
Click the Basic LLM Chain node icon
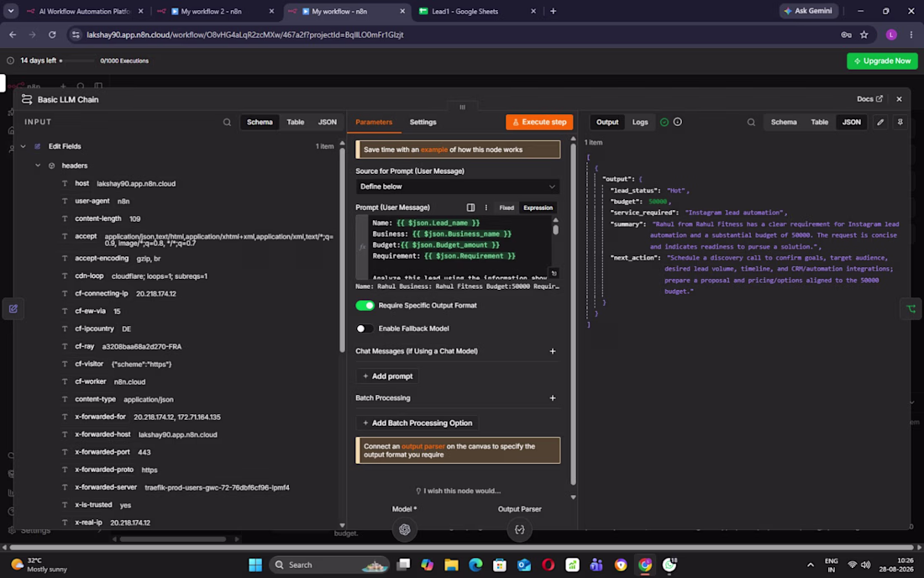tap(27, 99)
